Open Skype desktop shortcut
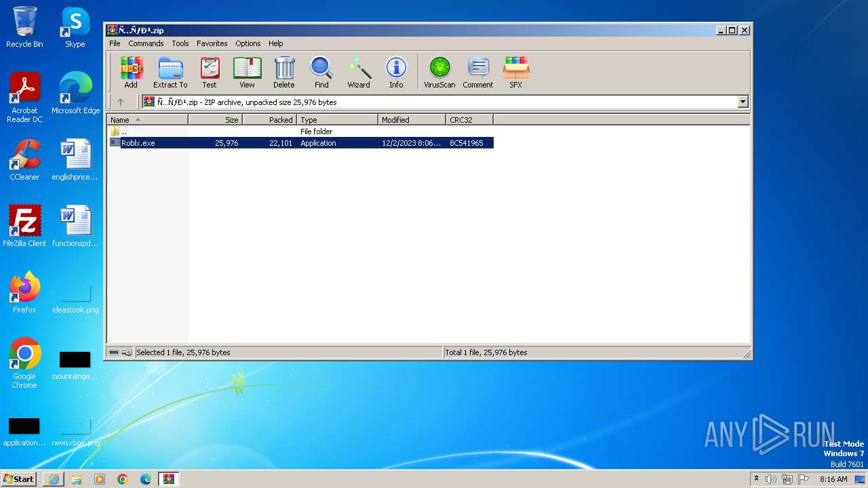 pos(75,28)
